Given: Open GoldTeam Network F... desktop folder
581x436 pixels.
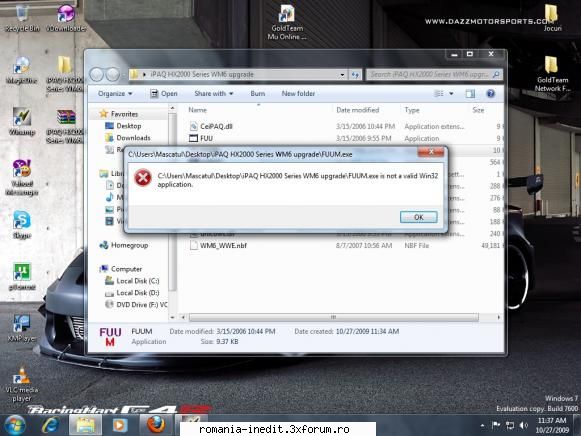Looking at the screenshot, I should [x=552, y=74].
